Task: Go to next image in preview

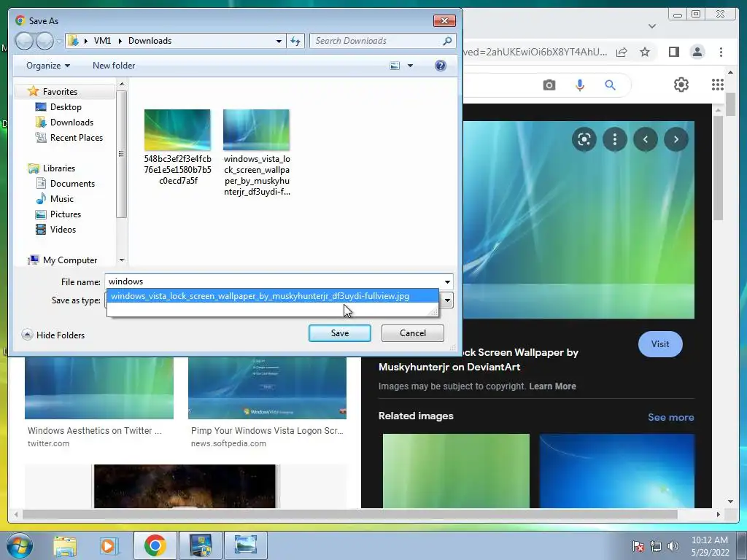Action: (x=676, y=139)
